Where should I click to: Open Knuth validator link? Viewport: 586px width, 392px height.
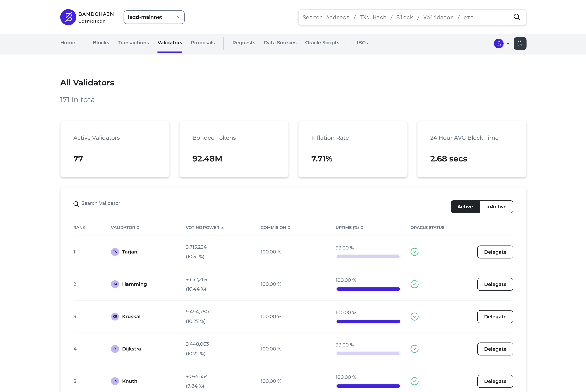[130, 381]
